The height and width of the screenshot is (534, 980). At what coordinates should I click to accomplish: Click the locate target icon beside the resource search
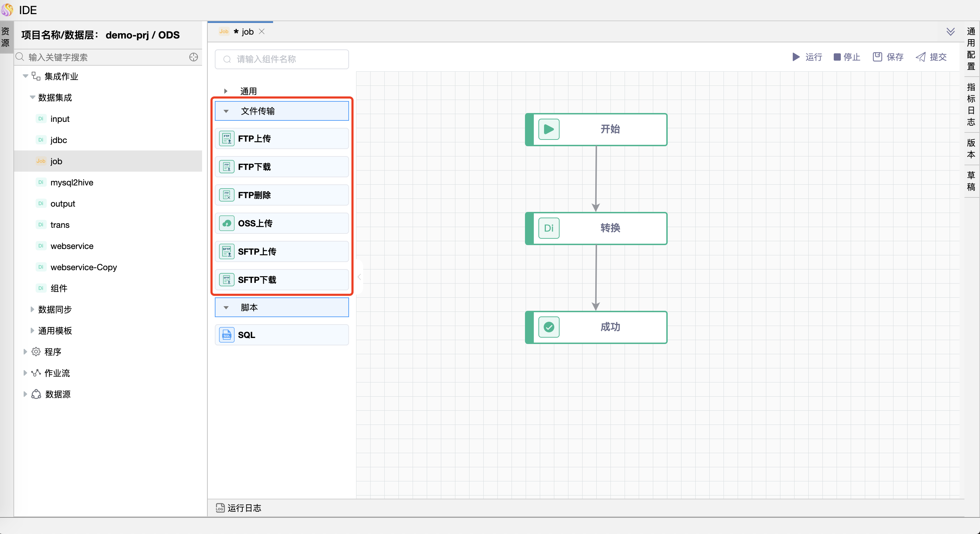coord(194,57)
